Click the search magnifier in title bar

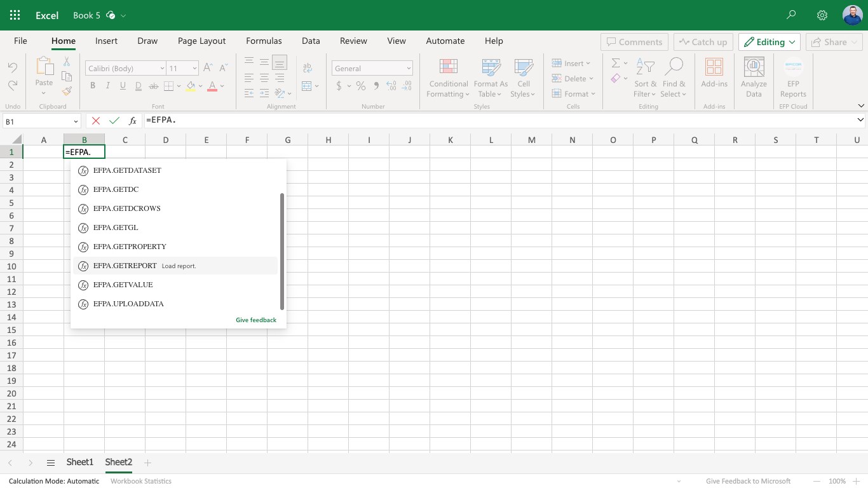pos(791,15)
